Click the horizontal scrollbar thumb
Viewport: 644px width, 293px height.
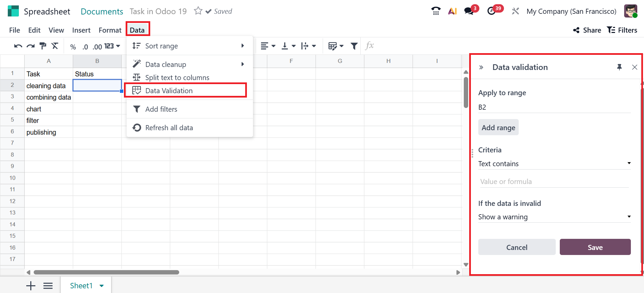pyautogui.click(x=106, y=272)
